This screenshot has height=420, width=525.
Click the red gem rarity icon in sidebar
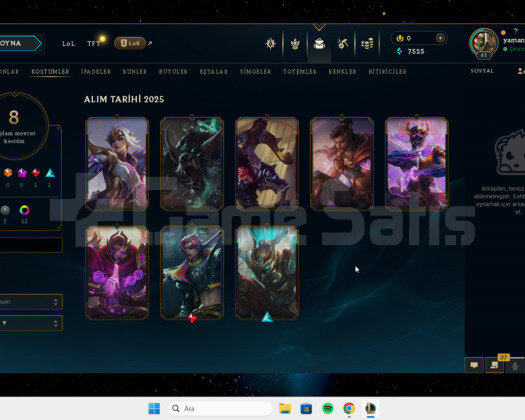click(x=35, y=173)
